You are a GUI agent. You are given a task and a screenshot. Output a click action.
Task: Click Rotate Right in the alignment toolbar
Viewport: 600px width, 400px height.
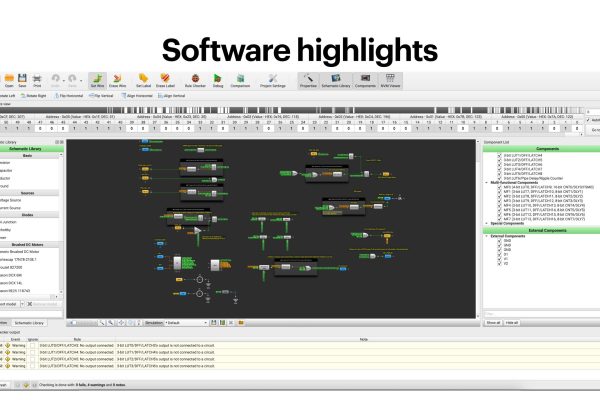pyautogui.click(x=34, y=96)
